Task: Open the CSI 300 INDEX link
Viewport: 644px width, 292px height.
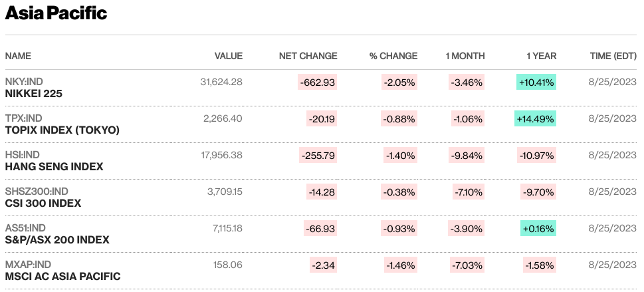Action: [x=43, y=204]
